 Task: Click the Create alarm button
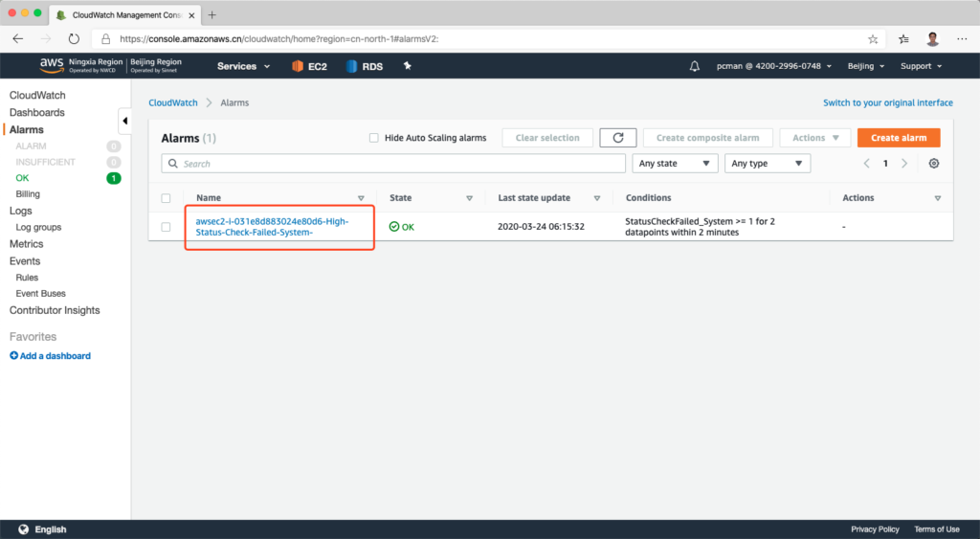(898, 138)
